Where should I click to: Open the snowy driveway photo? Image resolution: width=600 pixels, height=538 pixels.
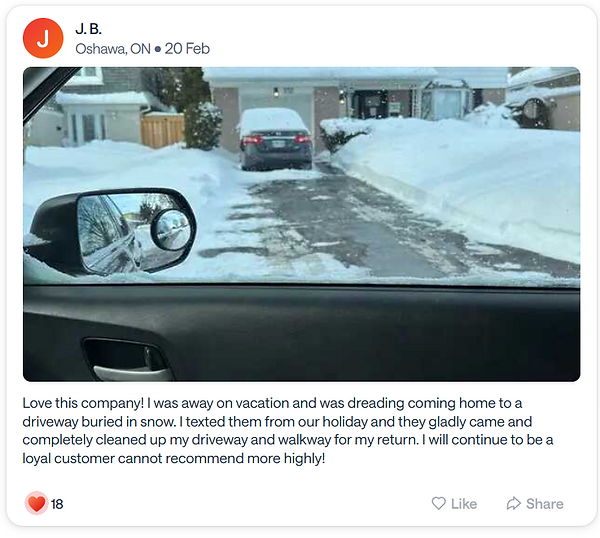[302, 224]
